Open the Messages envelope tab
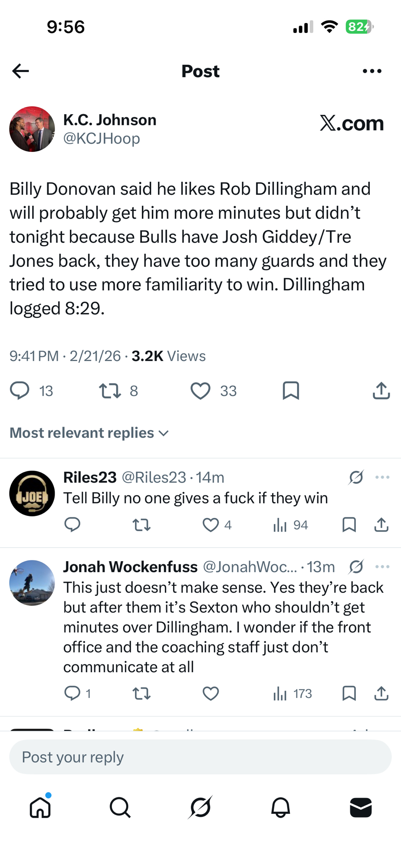401x868 pixels. coord(361,808)
